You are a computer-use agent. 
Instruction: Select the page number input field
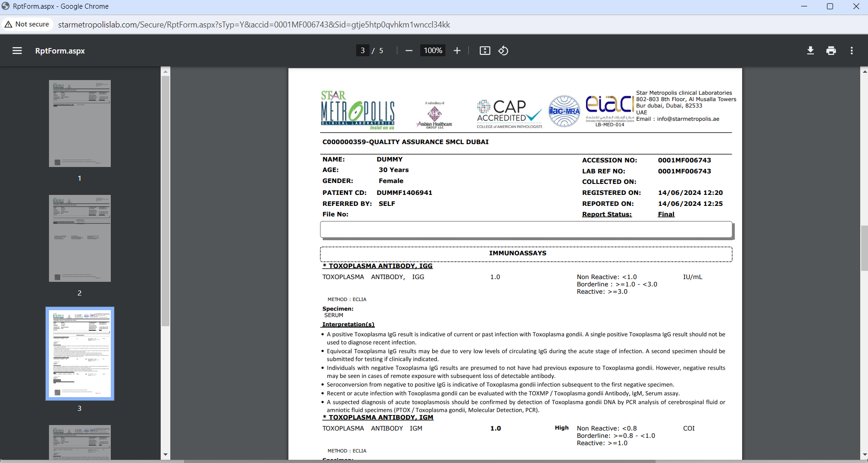tap(363, 51)
